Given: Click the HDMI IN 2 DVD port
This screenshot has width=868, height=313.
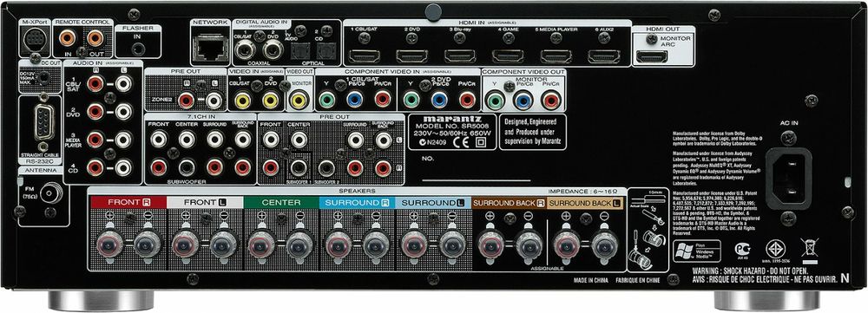Looking at the screenshot, I should (412, 56).
